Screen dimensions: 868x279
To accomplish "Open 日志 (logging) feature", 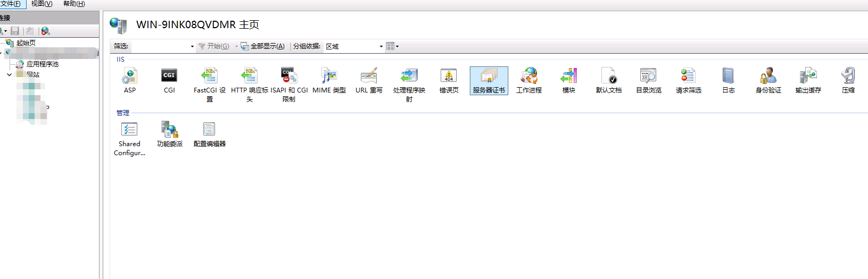I will pos(729,81).
